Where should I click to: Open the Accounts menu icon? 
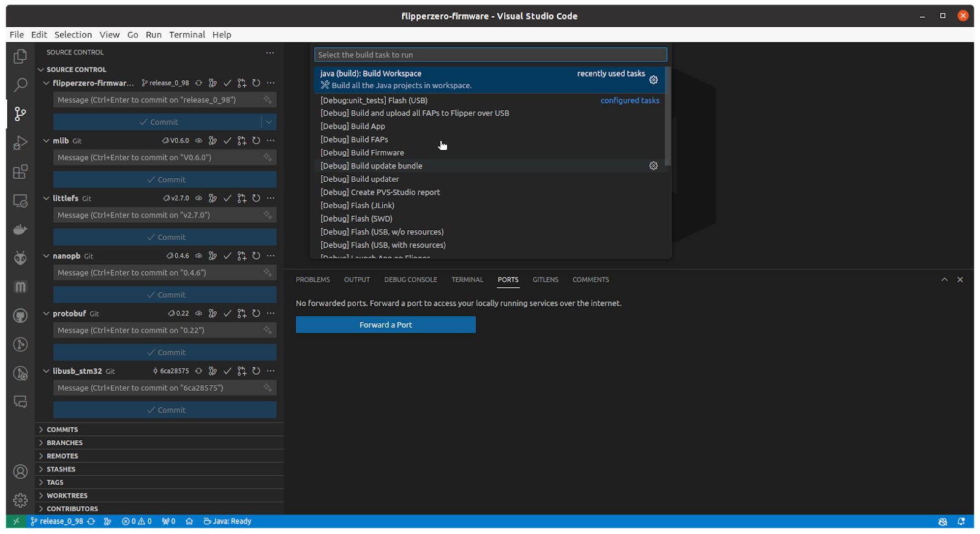pos(20,472)
